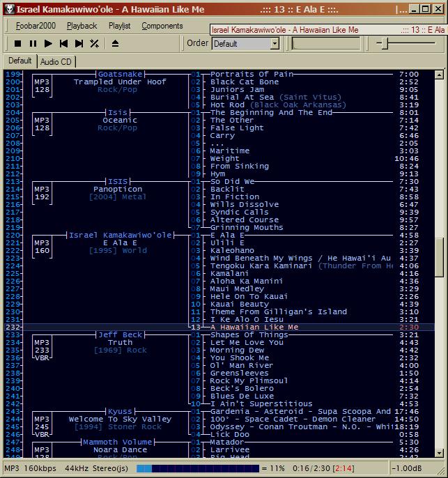Select track 'Beck's Bolero'
448x478 pixels.
pyautogui.click(x=242, y=388)
